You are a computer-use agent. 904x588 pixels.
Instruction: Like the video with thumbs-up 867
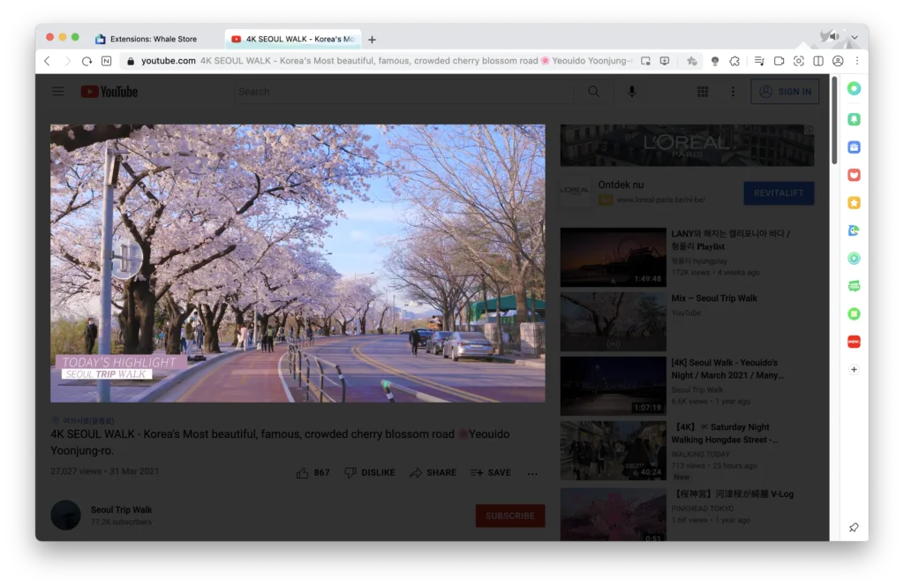coord(313,472)
